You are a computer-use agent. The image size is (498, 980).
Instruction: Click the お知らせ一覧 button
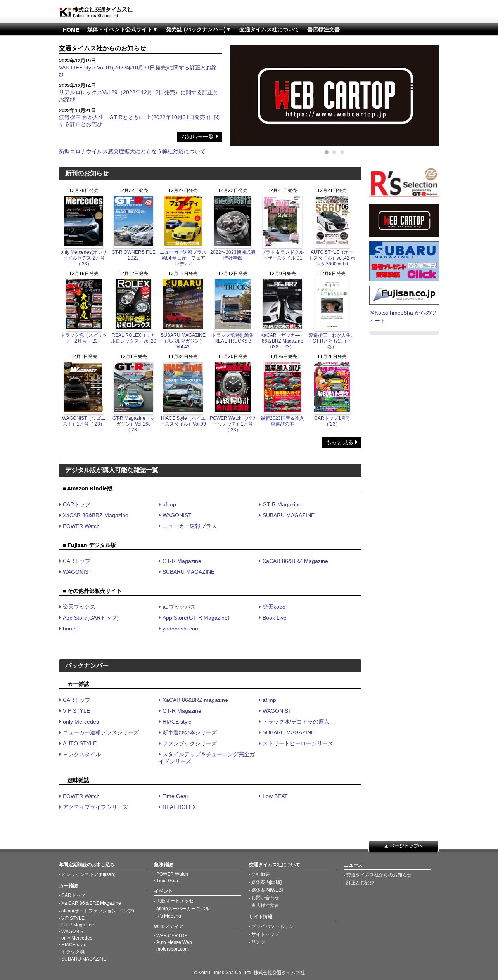[x=199, y=137]
